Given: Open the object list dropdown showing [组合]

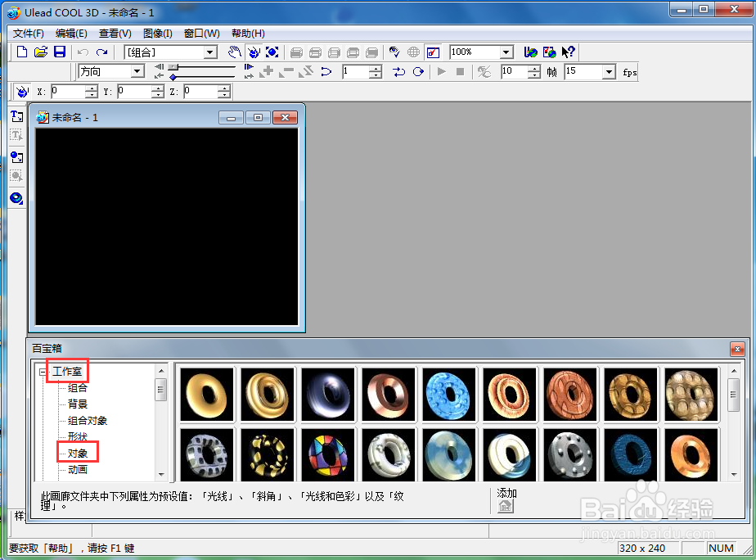Looking at the screenshot, I should point(210,52).
